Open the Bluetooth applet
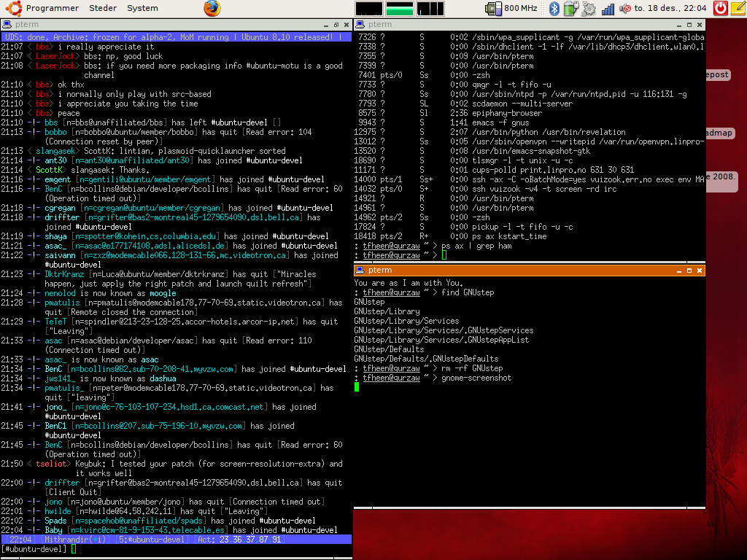Screen dimensions: 747x560 tap(554, 8)
